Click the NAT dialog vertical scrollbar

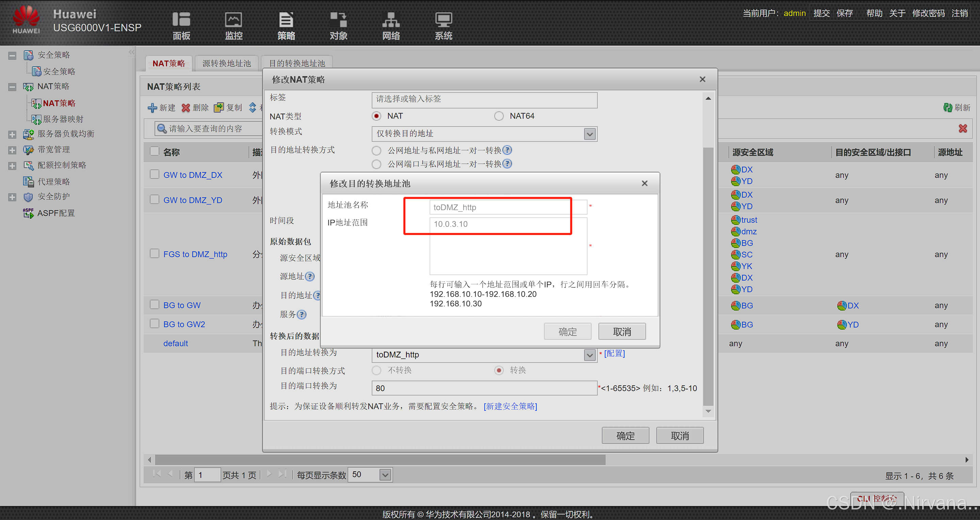pyautogui.click(x=708, y=277)
